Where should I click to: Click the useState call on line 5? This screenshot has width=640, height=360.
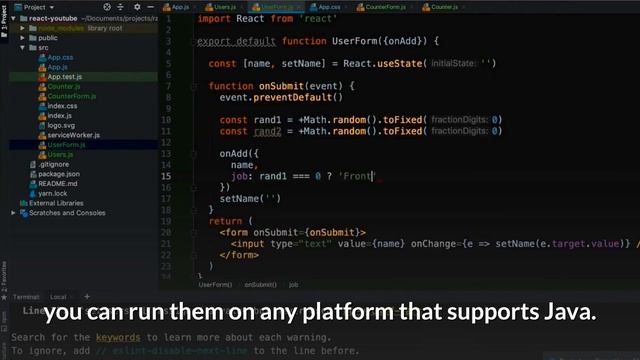[x=399, y=64]
